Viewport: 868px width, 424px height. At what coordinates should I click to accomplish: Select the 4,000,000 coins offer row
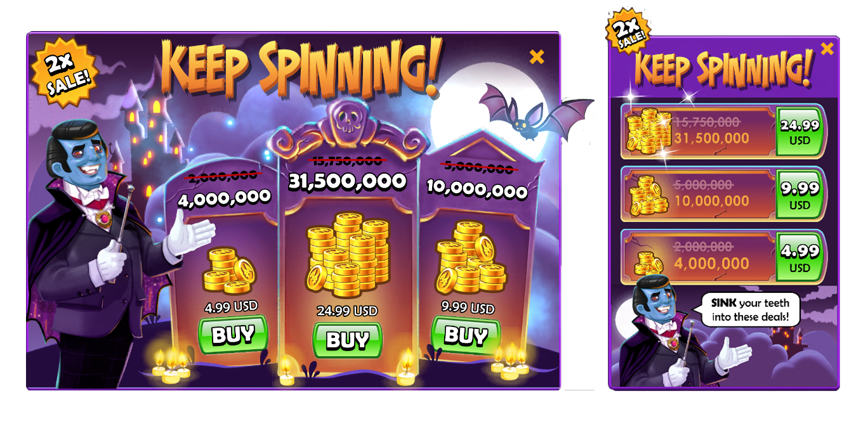click(724, 257)
